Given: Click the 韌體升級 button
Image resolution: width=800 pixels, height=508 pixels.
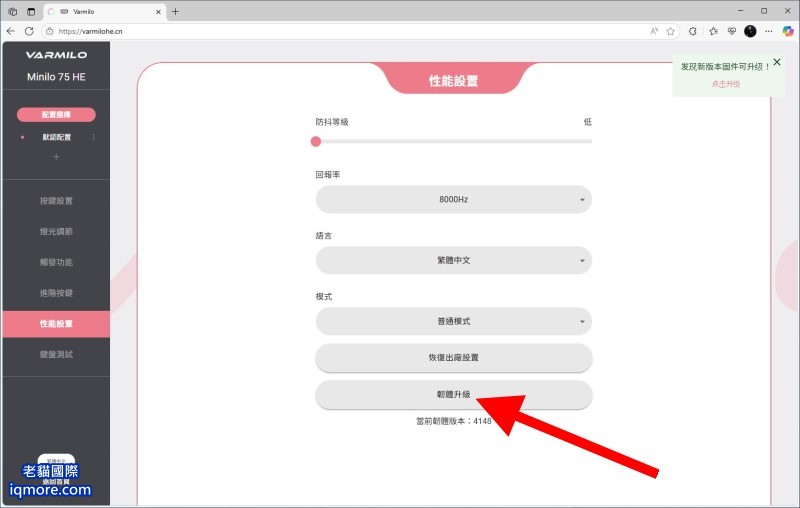Looking at the screenshot, I should 454,395.
